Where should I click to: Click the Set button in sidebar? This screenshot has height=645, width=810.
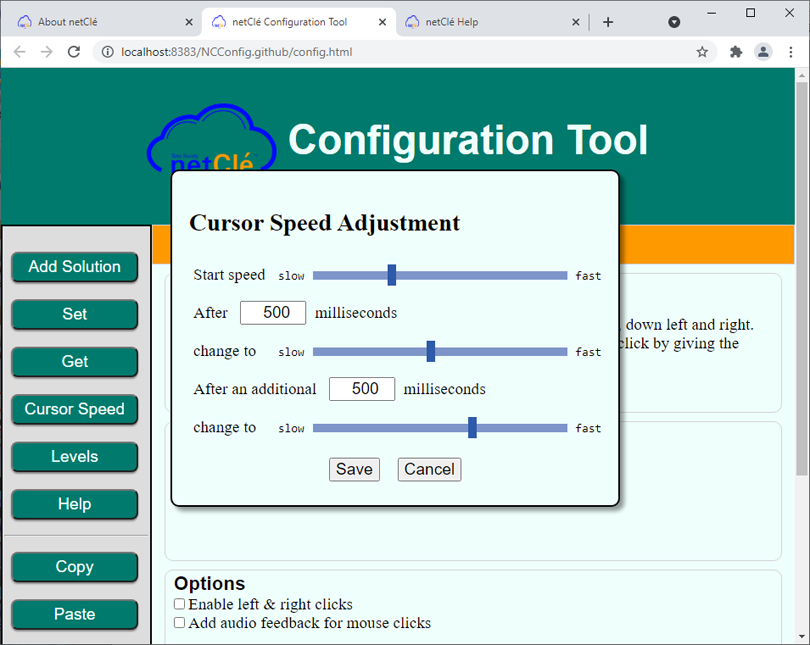74,314
